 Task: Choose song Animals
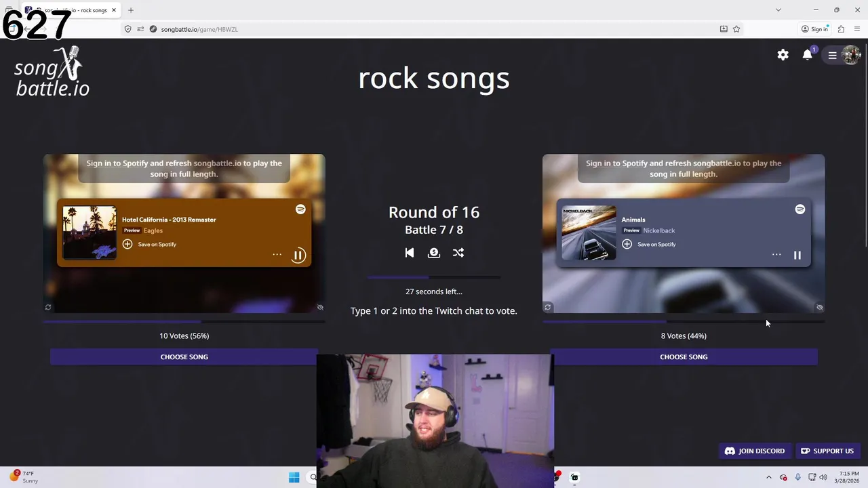(x=684, y=357)
